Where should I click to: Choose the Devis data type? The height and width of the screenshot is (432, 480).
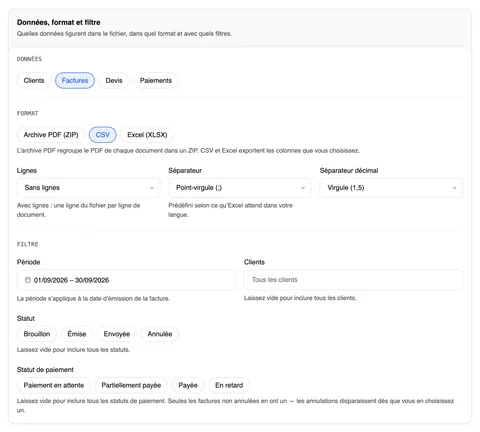[114, 81]
